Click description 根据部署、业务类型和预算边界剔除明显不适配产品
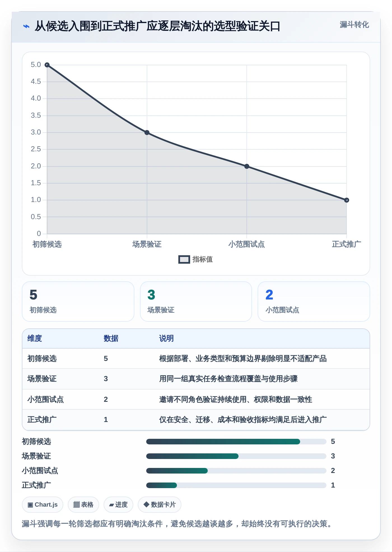Screen dimensions: 392x552 pos(243,359)
